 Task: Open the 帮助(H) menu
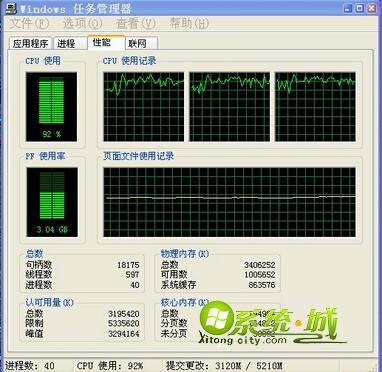[x=189, y=23]
